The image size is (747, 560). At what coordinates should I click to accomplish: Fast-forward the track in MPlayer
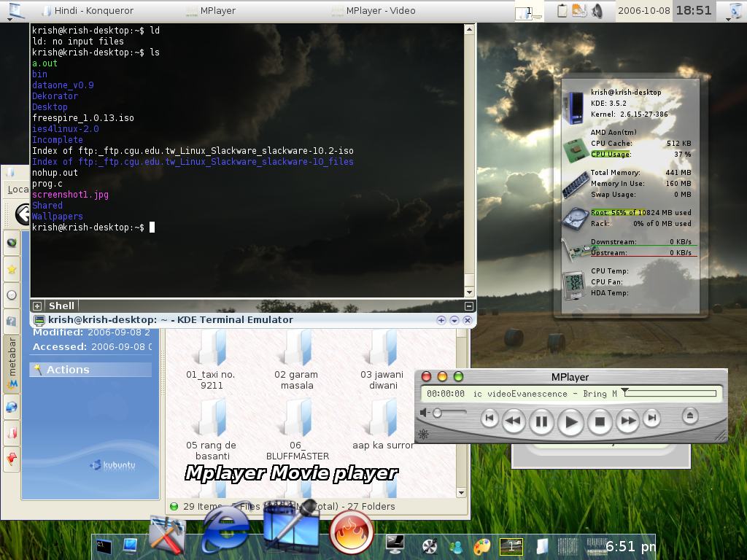[x=628, y=421]
